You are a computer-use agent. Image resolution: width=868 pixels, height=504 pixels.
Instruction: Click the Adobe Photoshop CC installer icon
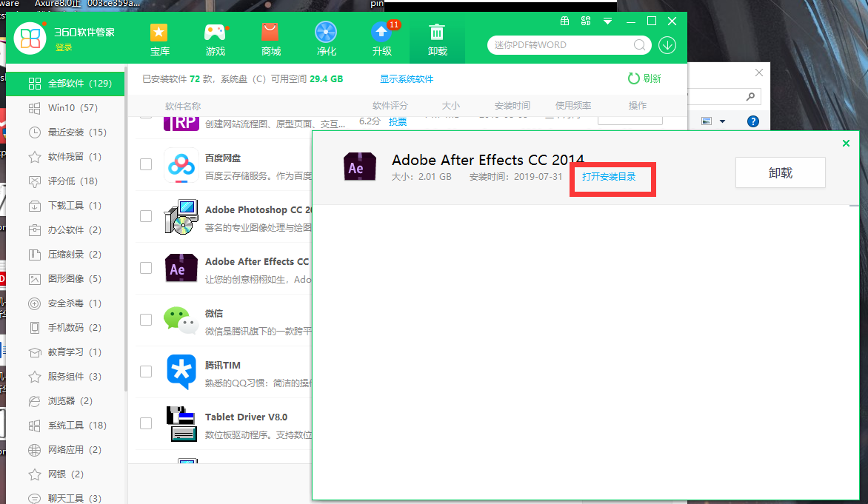point(181,217)
